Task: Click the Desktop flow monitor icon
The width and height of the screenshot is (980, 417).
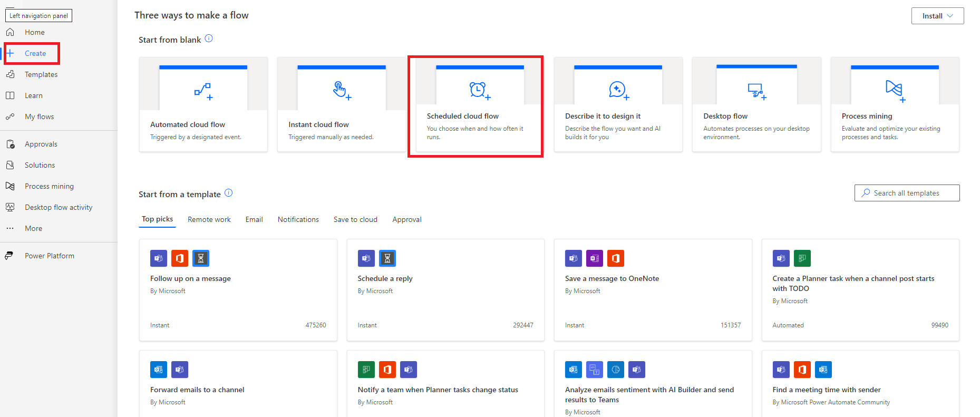Action: tap(757, 91)
